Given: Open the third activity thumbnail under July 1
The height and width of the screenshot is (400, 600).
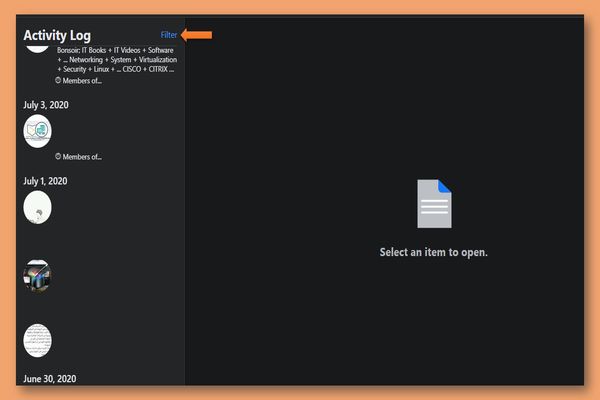Looking at the screenshot, I should pyautogui.click(x=37, y=341).
